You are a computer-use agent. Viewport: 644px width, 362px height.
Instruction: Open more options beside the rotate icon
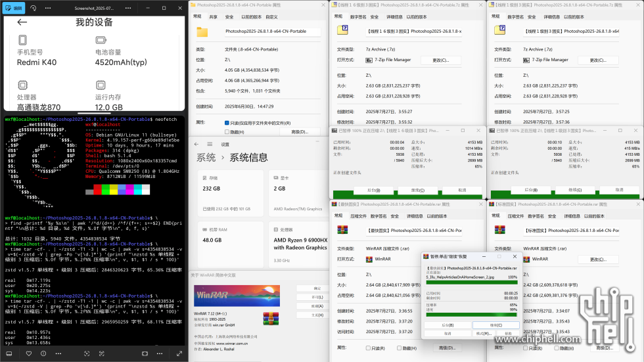point(48,8)
